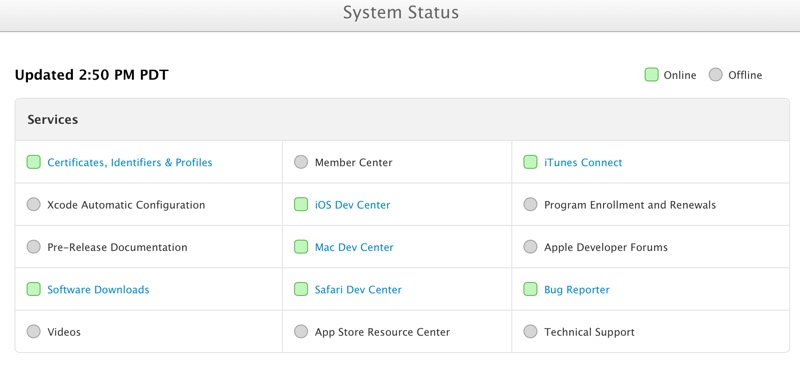Click the Online legend label
Image resolution: width=800 pixels, height=372 pixels.
[680, 75]
